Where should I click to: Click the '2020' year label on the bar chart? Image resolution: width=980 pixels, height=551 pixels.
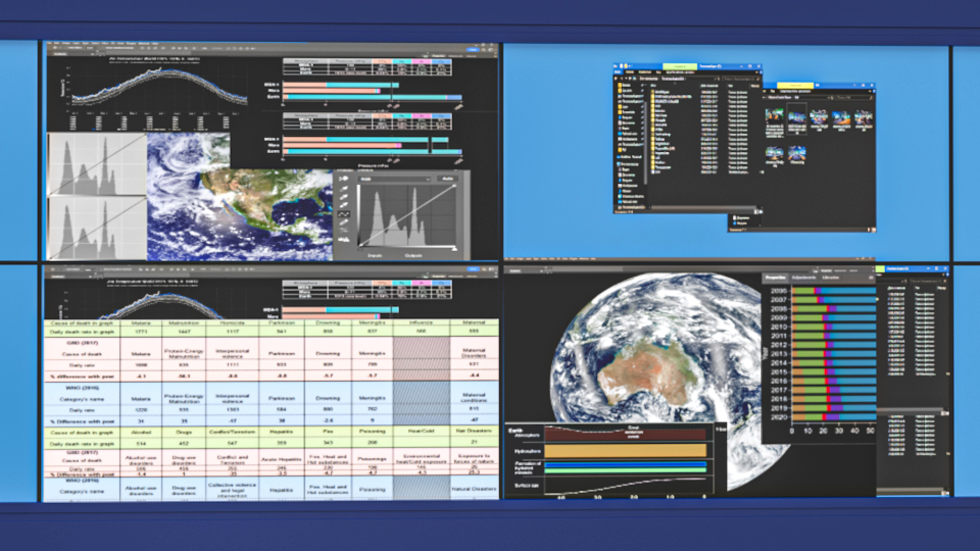[779, 417]
